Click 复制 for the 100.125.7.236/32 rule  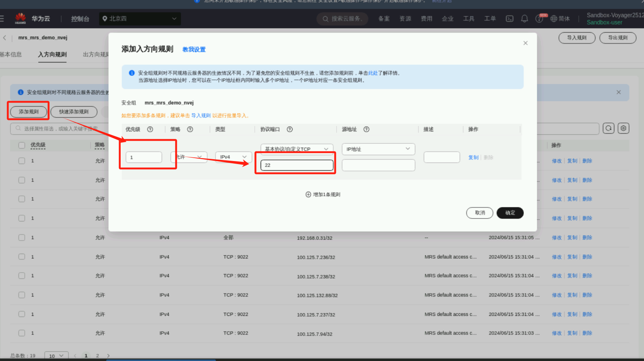coord(572,257)
